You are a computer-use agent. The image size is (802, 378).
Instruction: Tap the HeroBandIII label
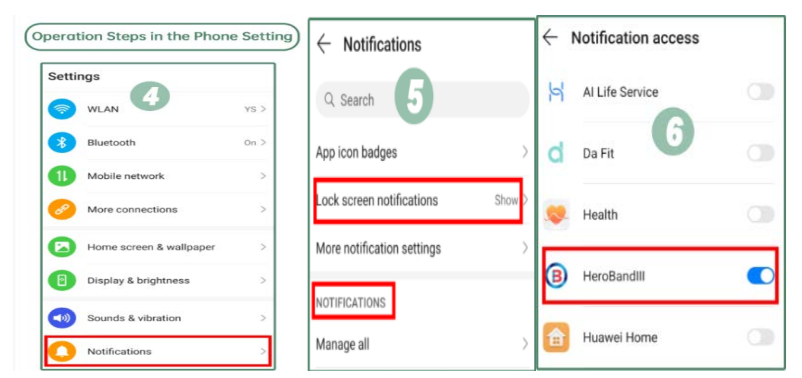(x=615, y=277)
